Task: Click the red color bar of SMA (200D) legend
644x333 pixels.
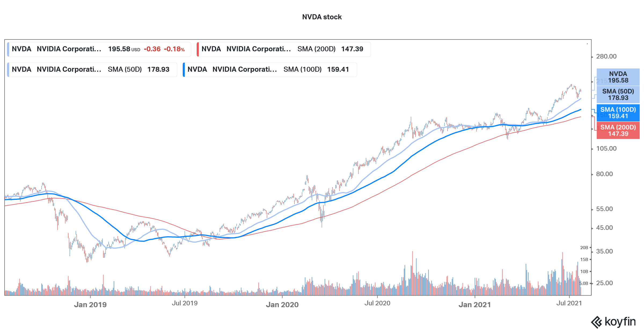Action: [x=198, y=49]
